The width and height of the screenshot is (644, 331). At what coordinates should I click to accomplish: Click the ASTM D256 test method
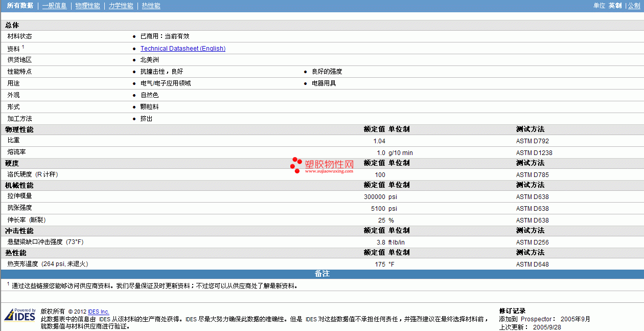[x=533, y=242]
